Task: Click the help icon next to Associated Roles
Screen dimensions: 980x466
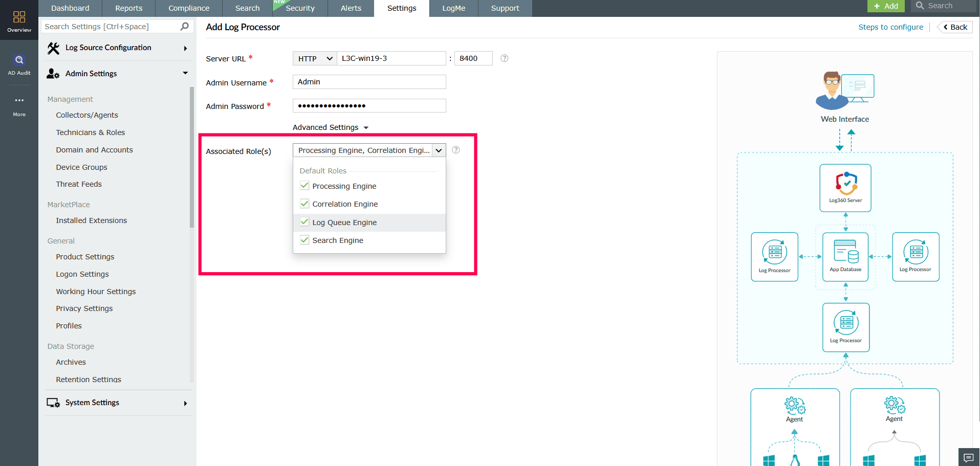Action: [x=455, y=150]
